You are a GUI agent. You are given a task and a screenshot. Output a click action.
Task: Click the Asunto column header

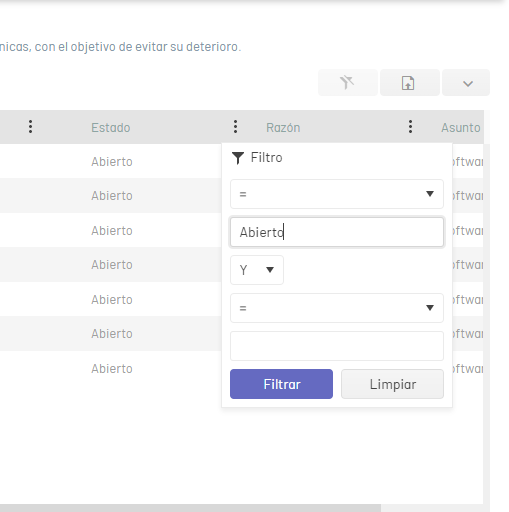pos(461,128)
